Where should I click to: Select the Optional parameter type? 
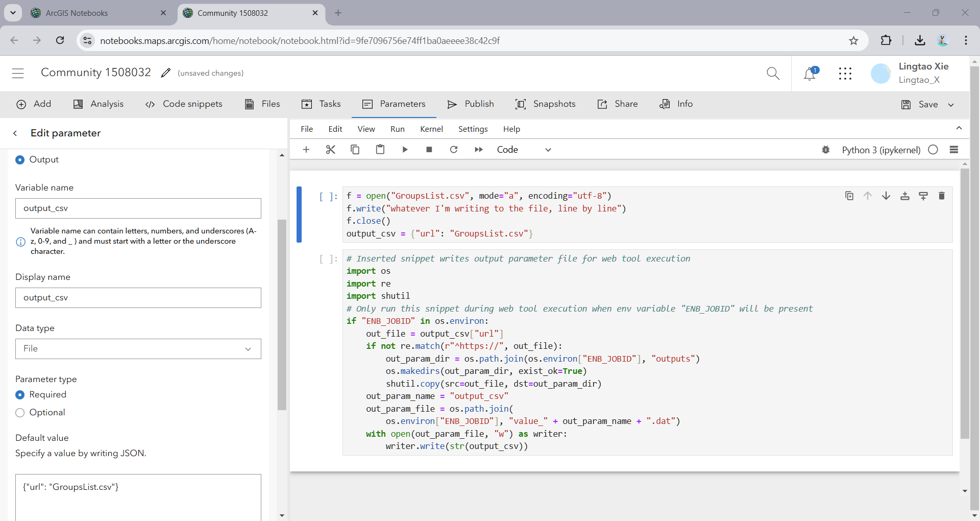tap(20, 413)
